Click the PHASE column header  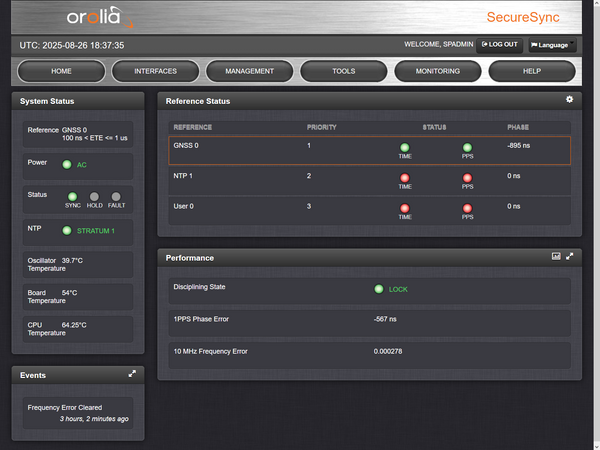click(x=518, y=127)
